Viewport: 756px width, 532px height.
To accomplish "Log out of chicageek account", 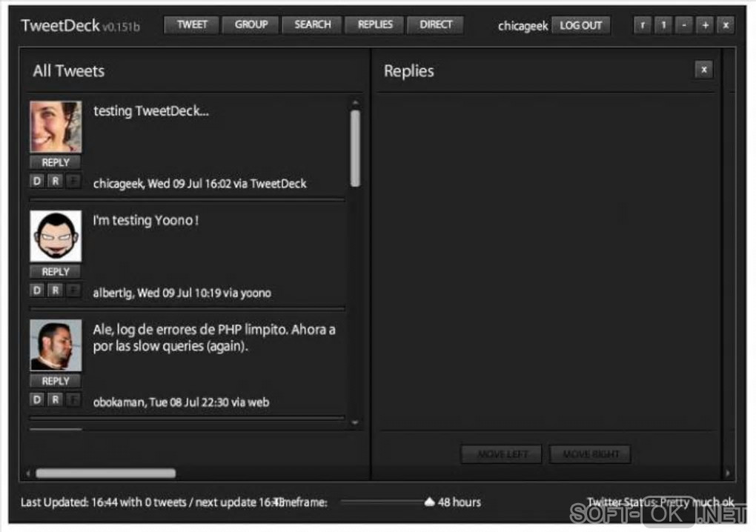I will click(580, 25).
